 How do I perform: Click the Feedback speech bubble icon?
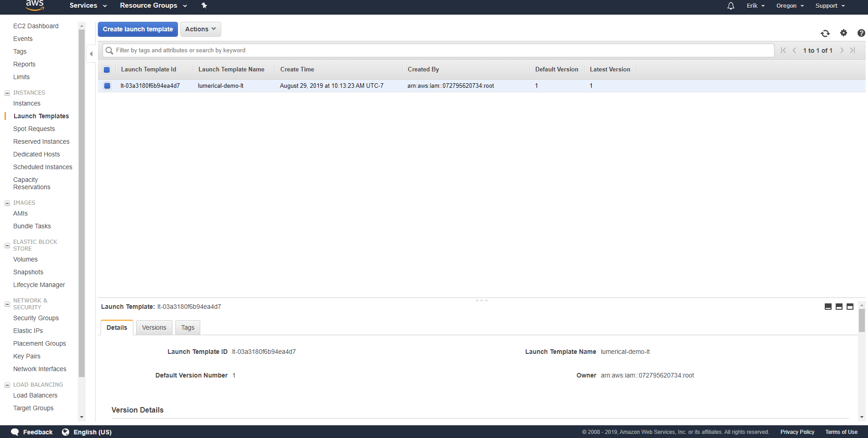(x=15, y=432)
